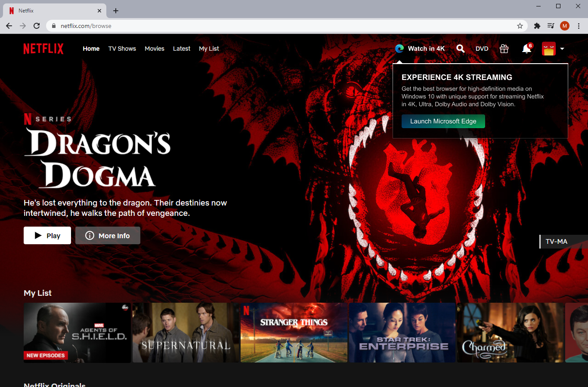Select the Stranger Things thumbnail
Screen dimensions: 588x387
pos(294,332)
